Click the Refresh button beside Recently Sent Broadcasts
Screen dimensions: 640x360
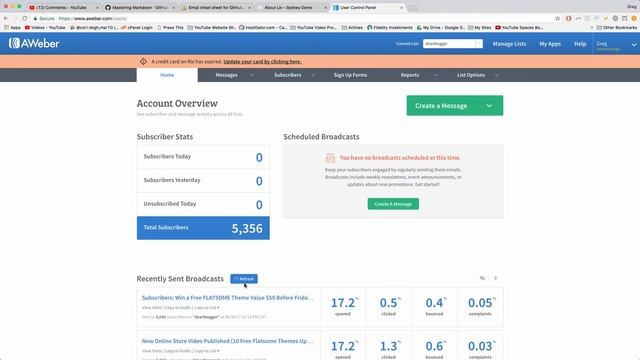244,279
